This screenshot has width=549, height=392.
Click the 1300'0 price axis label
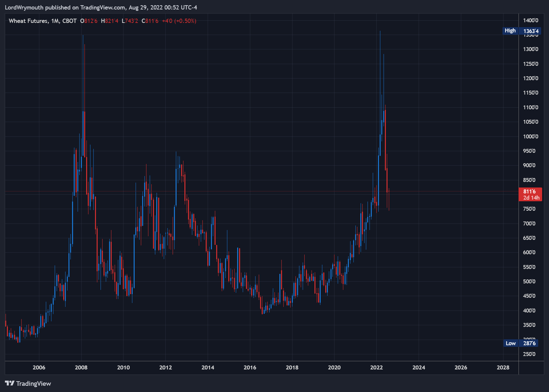pos(530,49)
